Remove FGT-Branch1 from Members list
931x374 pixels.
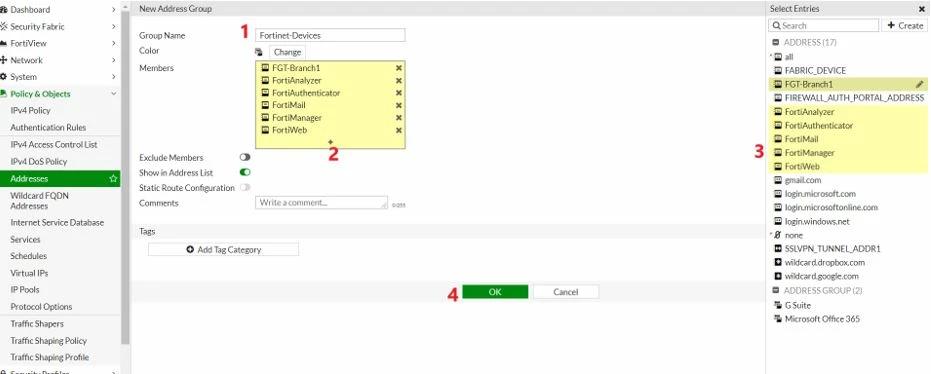(399, 68)
